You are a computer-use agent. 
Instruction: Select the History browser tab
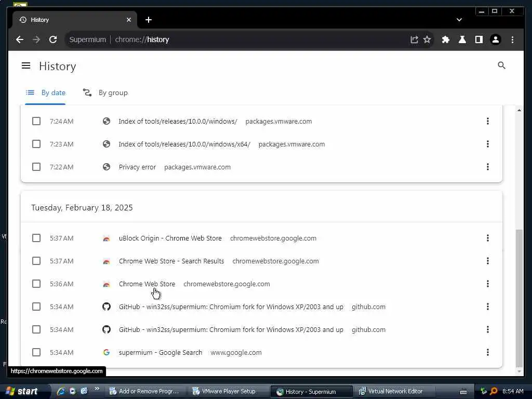coord(75,20)
